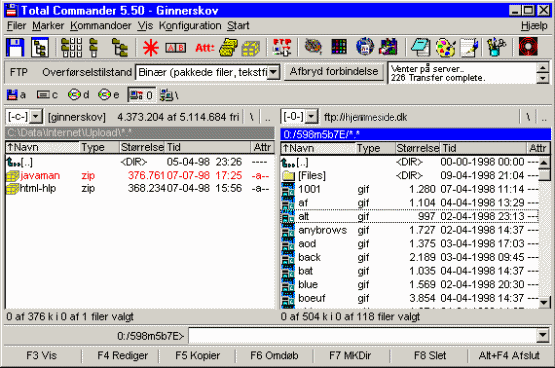Click the multicolor wire ball toolbar icon
Screen dimensions: 555x368
coord(313,46)
